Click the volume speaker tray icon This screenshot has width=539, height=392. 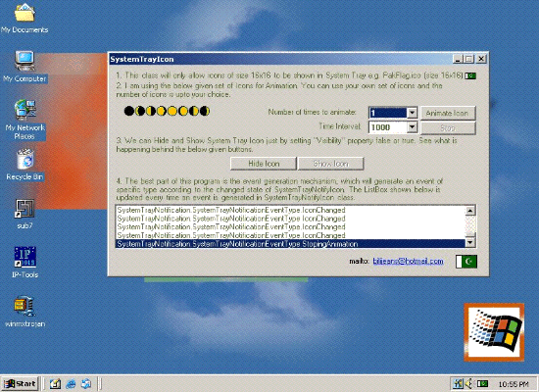[468, 383]
